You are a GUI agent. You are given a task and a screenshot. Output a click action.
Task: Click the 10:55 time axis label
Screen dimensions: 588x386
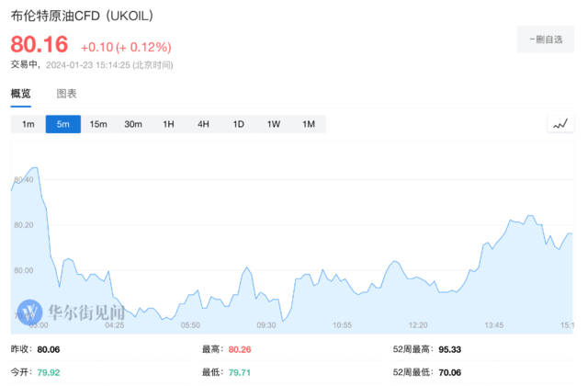pyautogui.click(x=343, y=325)
